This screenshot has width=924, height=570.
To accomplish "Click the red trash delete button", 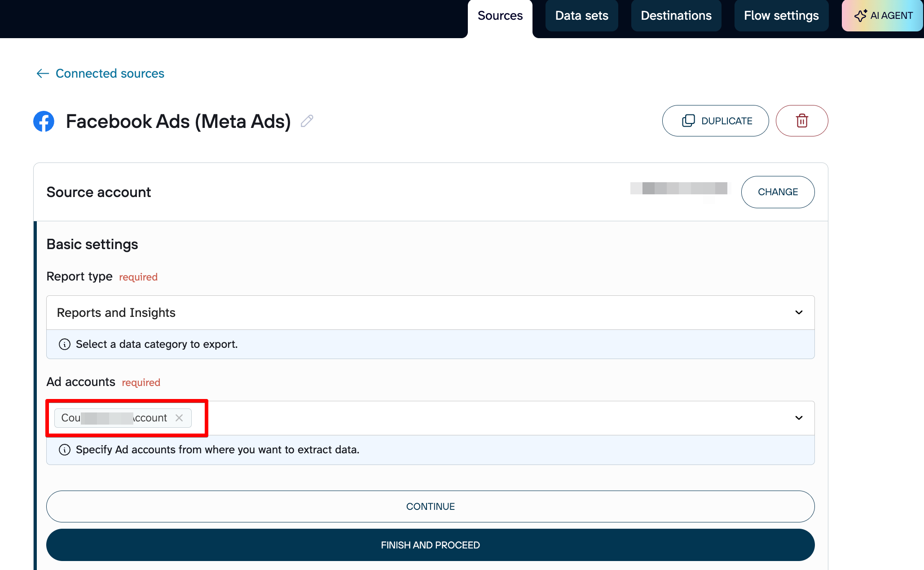I will (x=801, y=121).
